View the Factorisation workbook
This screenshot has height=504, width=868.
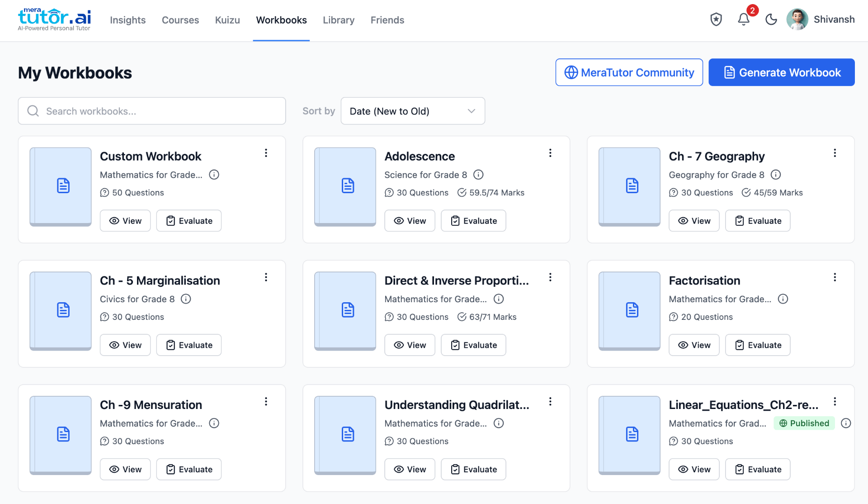[694, 345]
